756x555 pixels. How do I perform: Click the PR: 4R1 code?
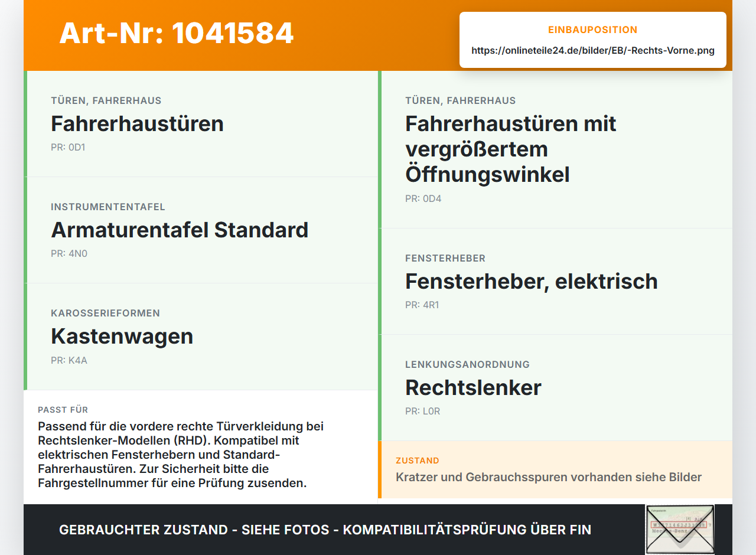[422, 305]
